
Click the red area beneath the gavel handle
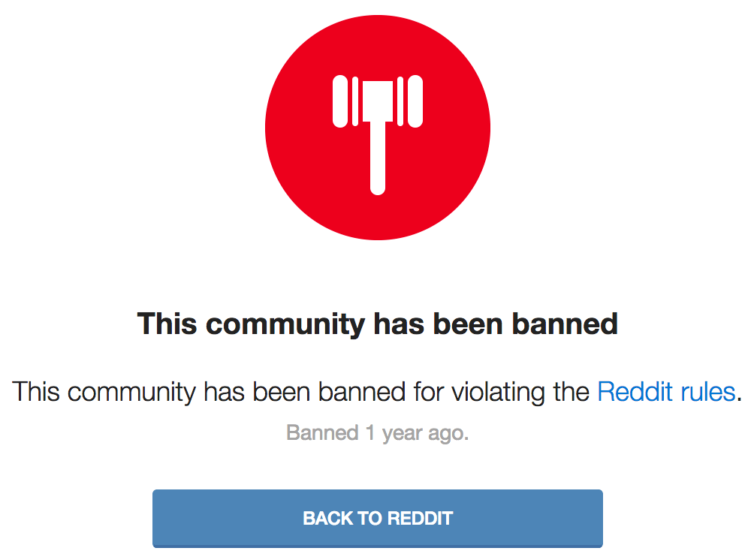click(x=377, y=217)
